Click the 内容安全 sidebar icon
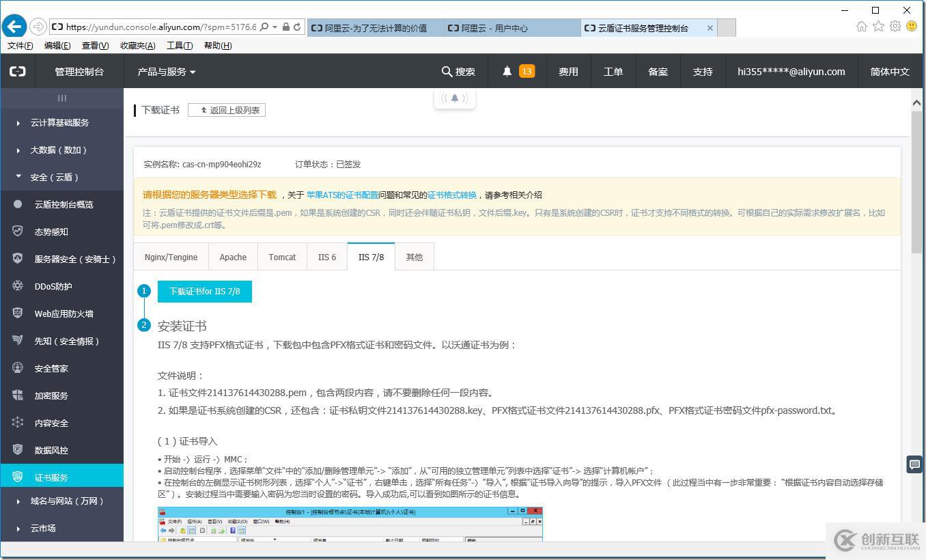The height and width of the screenshot is (560, 926). 18,423
